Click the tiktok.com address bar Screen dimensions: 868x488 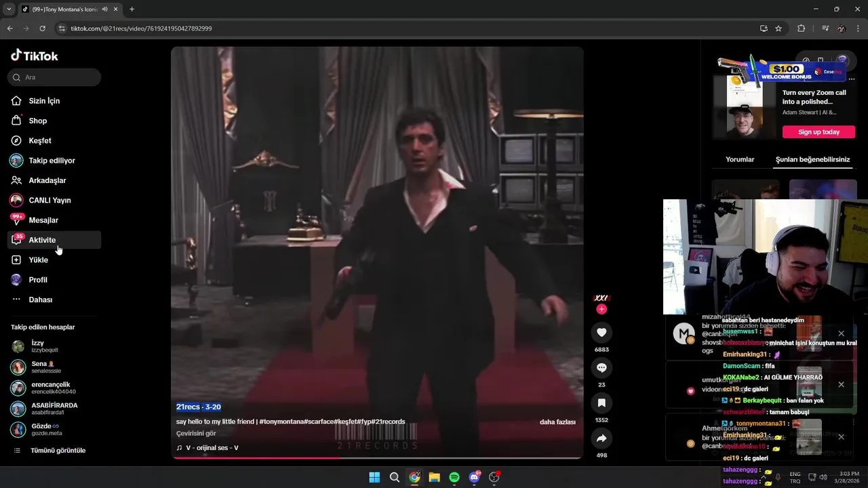click(x=407, y=28)
